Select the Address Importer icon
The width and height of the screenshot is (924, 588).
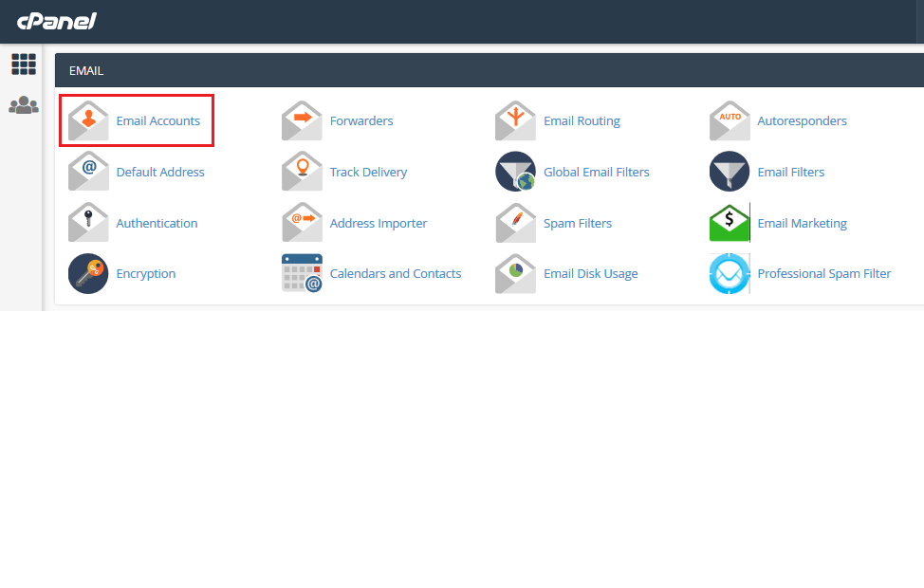pyautogui.click(x=302, y=223)
